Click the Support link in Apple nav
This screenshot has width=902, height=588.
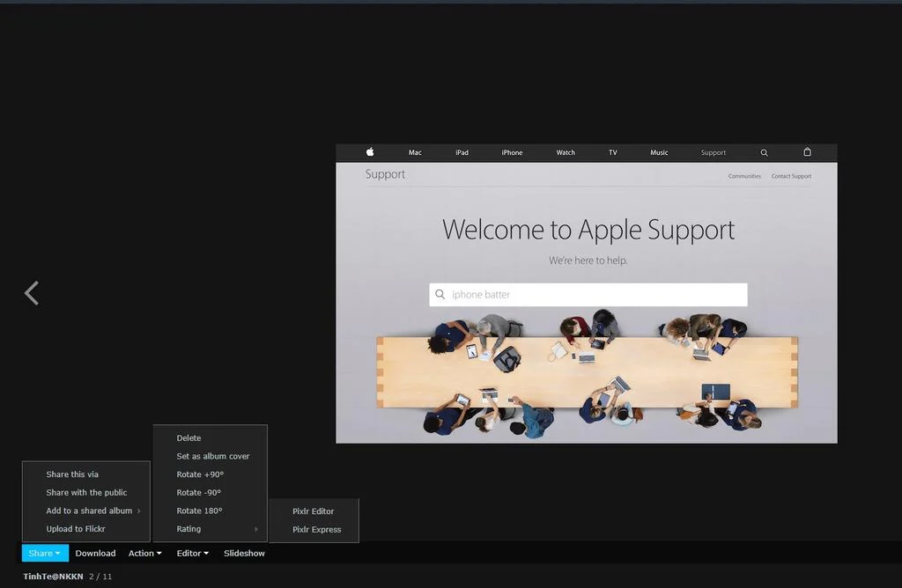coord(713,152)
